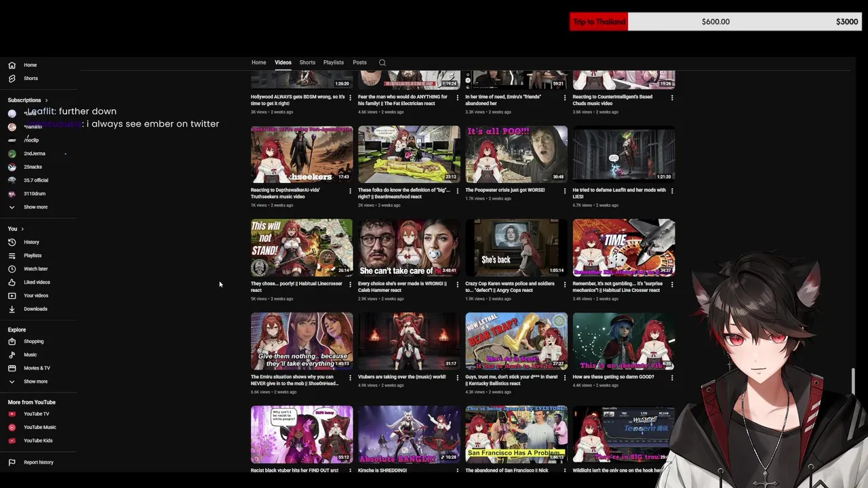This screenshot has height=488, width=868.
Task: Open the Shopping bag icon
Action: (x=12, y=342)
